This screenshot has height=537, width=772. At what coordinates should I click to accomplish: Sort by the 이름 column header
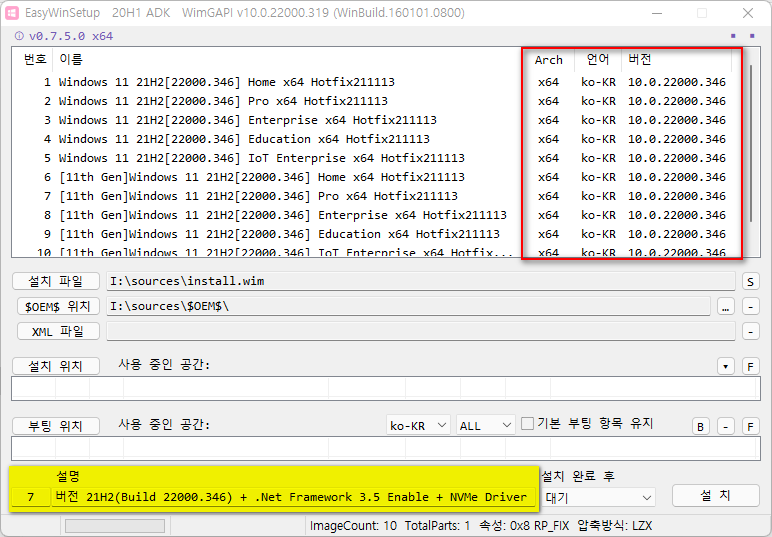coord(71,60)
